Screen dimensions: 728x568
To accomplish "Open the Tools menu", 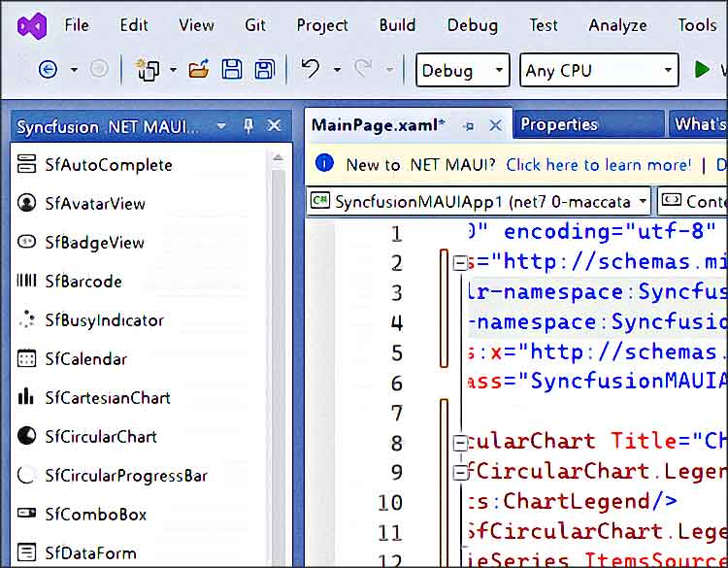I will click(697, 25).
